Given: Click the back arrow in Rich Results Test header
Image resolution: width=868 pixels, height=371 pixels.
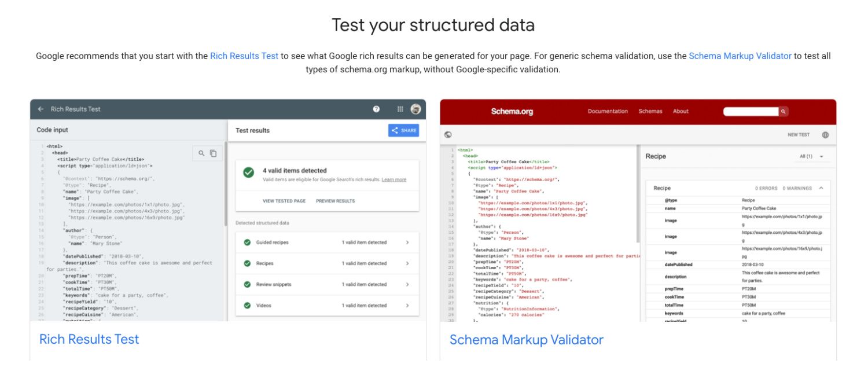Looking at the screenshot, I should pos(41,109).
